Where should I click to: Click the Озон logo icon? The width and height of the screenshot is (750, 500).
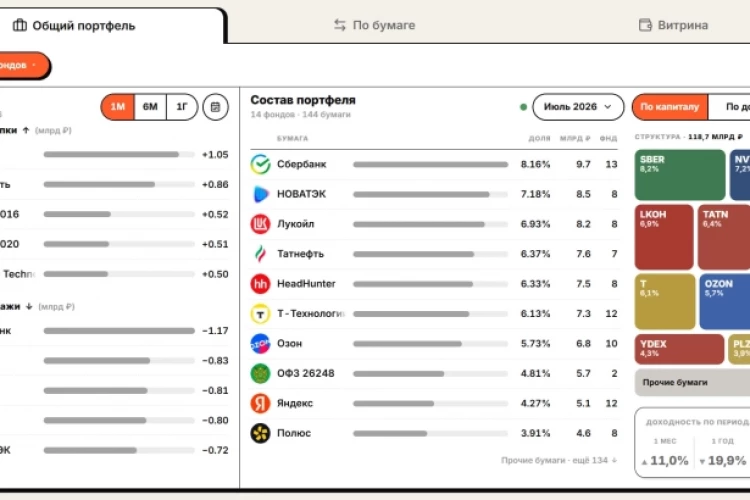click(x=260, y=344)
